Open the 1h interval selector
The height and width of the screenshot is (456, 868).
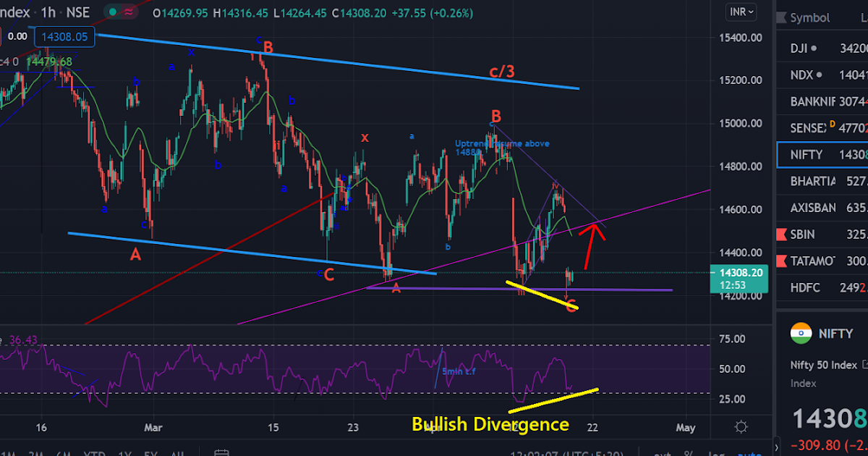[x=46, y=12]
